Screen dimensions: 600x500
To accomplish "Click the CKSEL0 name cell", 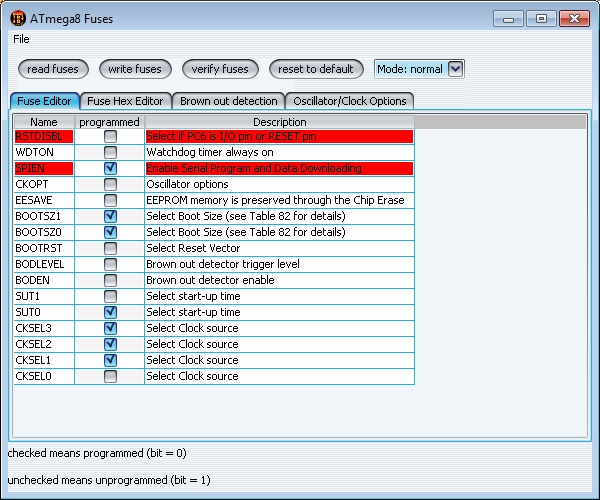I will coord(44,376).
